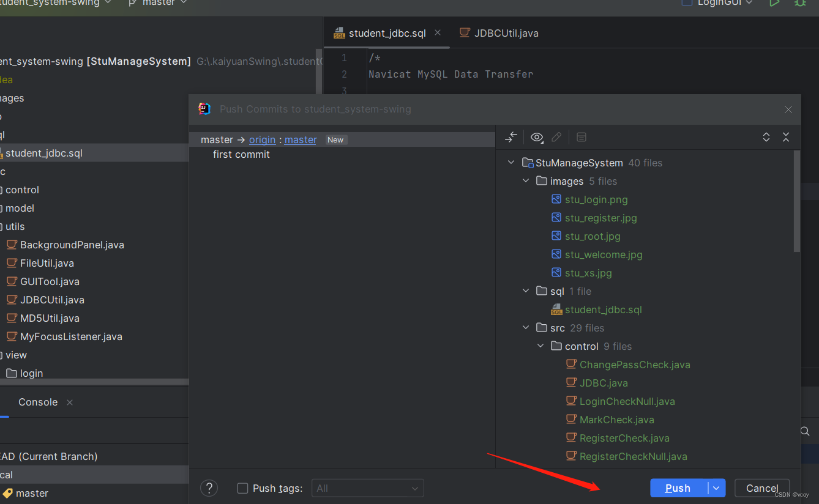Start debugging with the green bug icon
The height and width of the screenshot is (504, 819).
pos(800,3)
